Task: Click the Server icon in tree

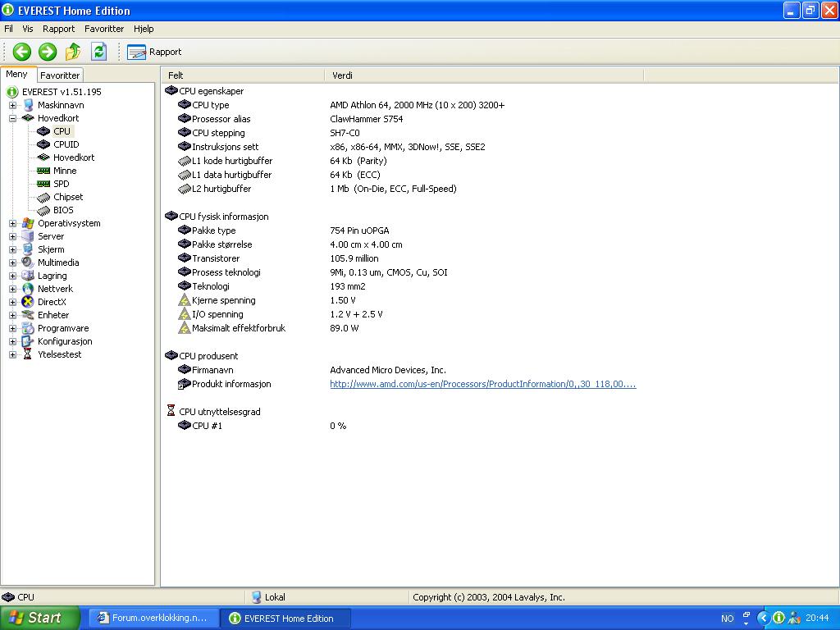Action: [28, 236]
